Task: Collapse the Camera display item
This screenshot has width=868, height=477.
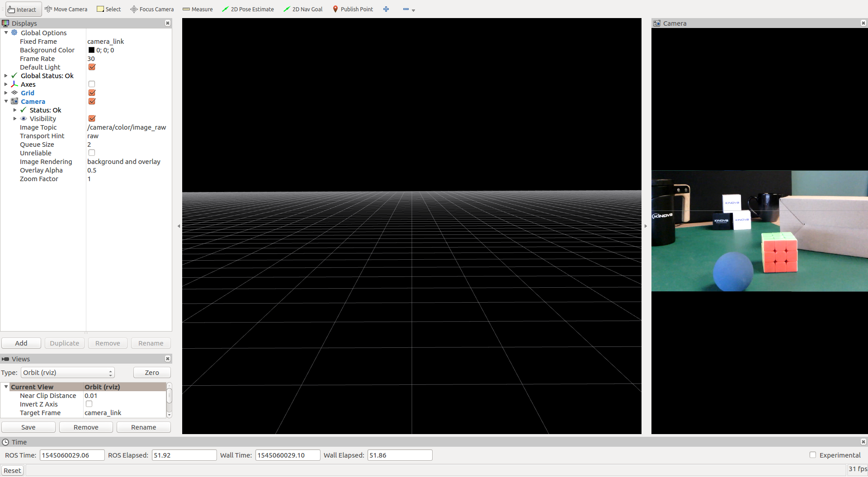Action: tap(6, 101)
